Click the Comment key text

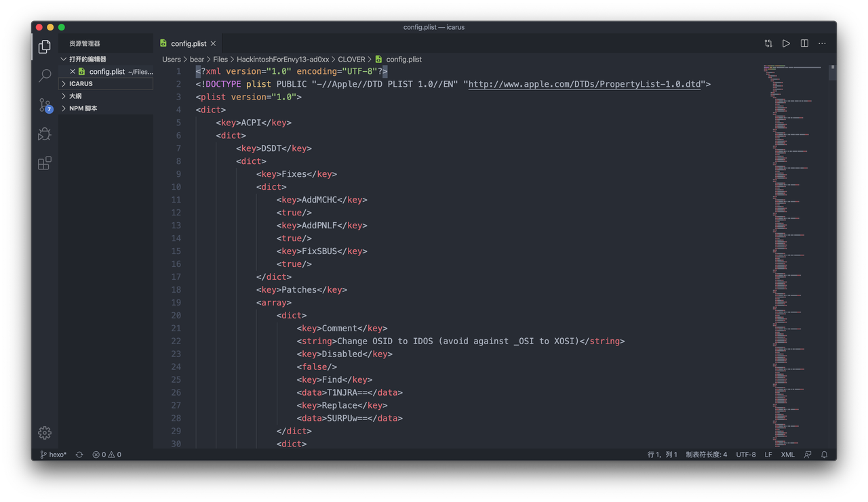click(x=340, y=329)
